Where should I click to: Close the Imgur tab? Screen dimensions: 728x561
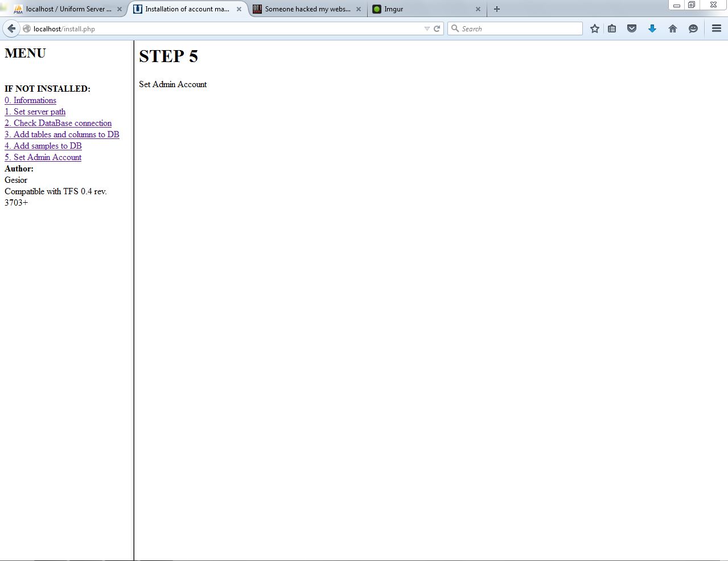(x=478, y=9)
